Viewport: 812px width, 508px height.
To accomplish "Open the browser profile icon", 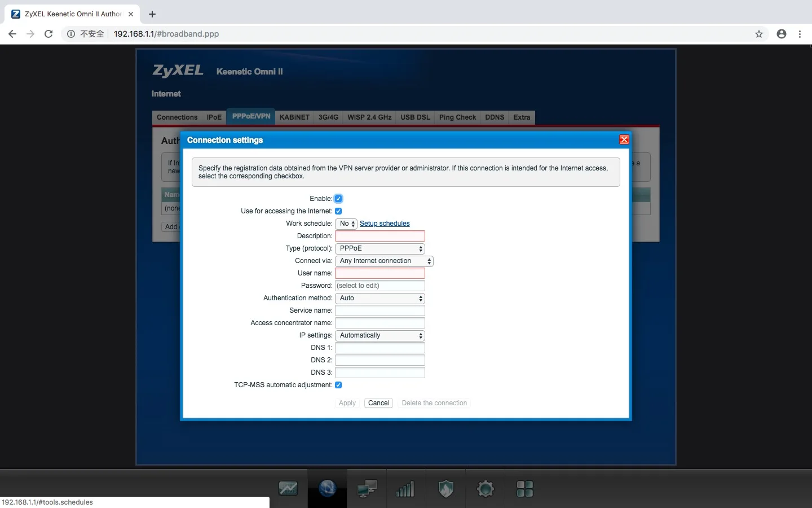I will 782,34.
